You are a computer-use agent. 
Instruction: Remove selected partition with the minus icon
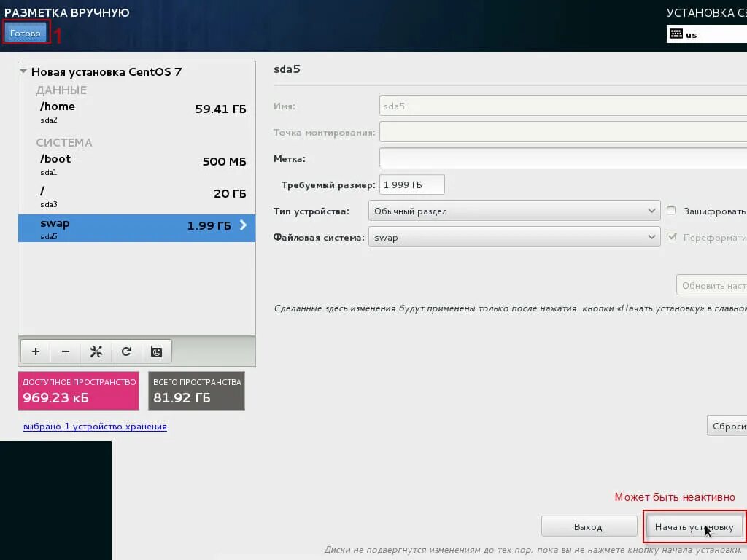coord(66,351)
